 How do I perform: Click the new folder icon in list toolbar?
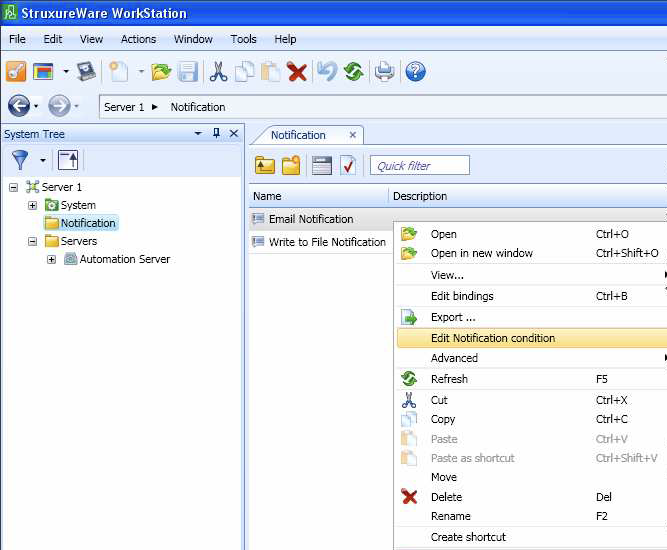291,165
